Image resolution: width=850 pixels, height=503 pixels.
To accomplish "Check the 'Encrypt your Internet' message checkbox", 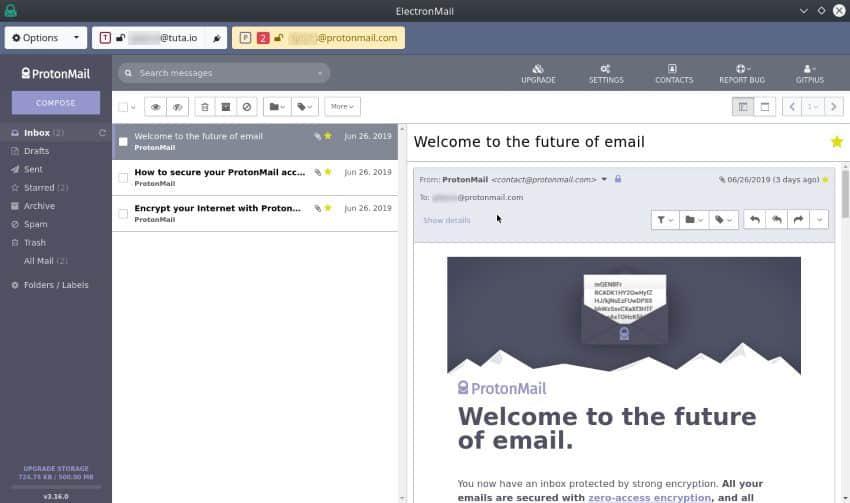I will coord(123,213).
